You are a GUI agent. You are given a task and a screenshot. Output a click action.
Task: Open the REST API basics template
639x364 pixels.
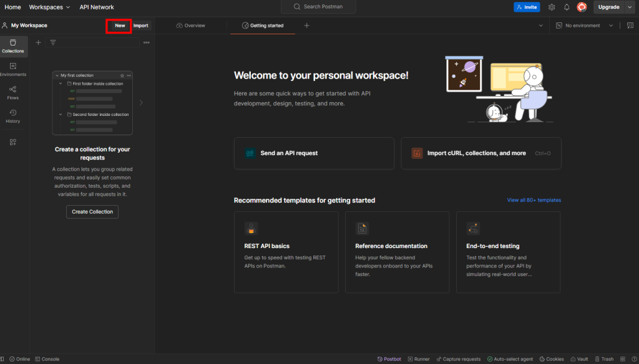[286, 252]
